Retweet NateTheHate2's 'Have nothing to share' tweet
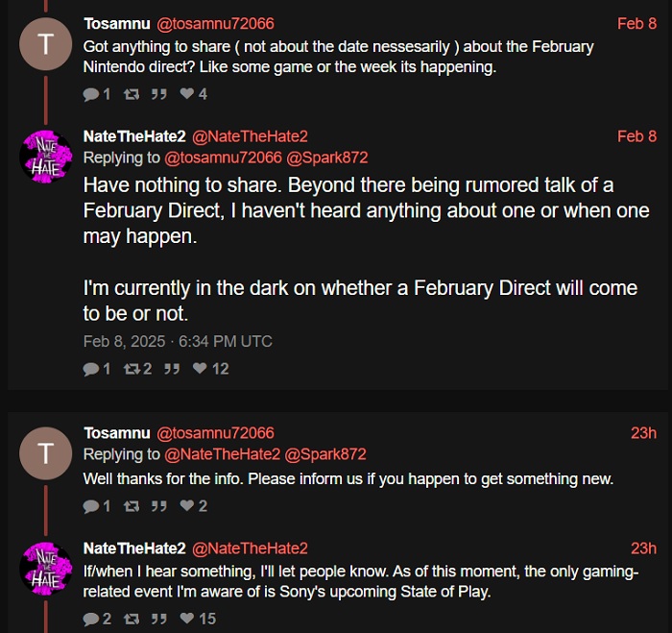Screen dimensions: 672x633 click(x=131, y=368)
